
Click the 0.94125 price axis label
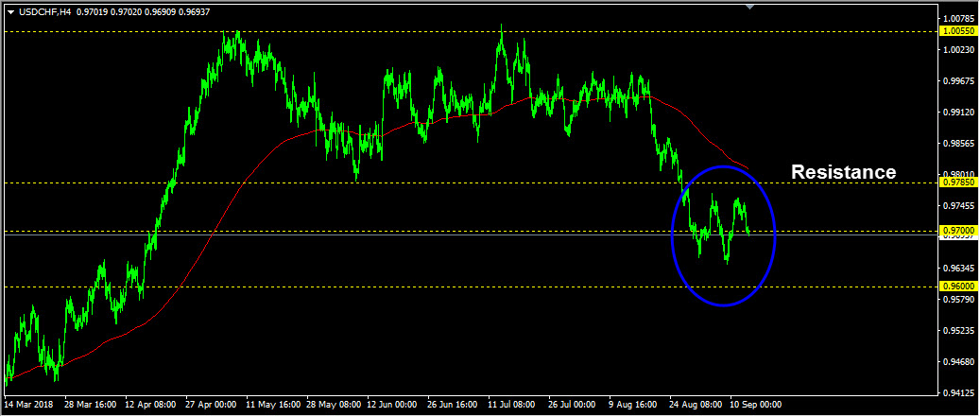959,393
